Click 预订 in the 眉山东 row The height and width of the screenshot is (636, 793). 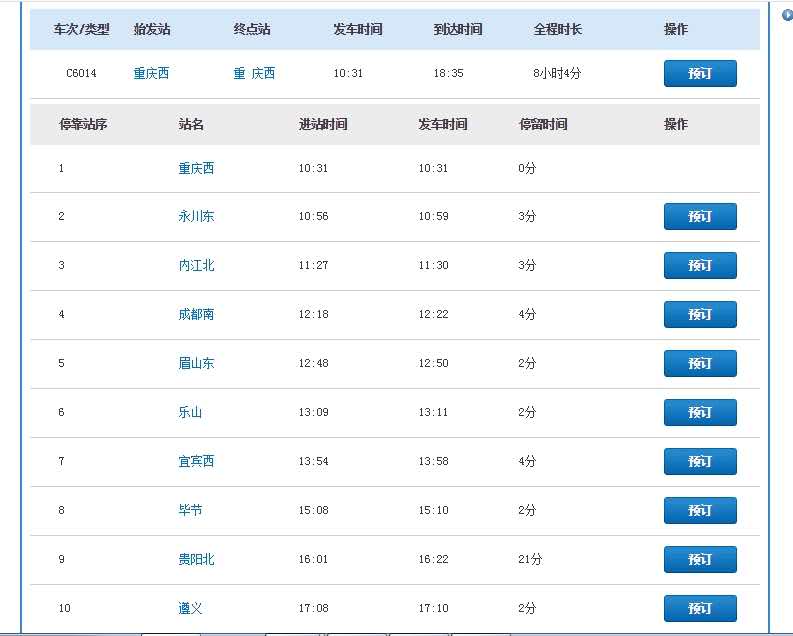click(x=700, y=364)
